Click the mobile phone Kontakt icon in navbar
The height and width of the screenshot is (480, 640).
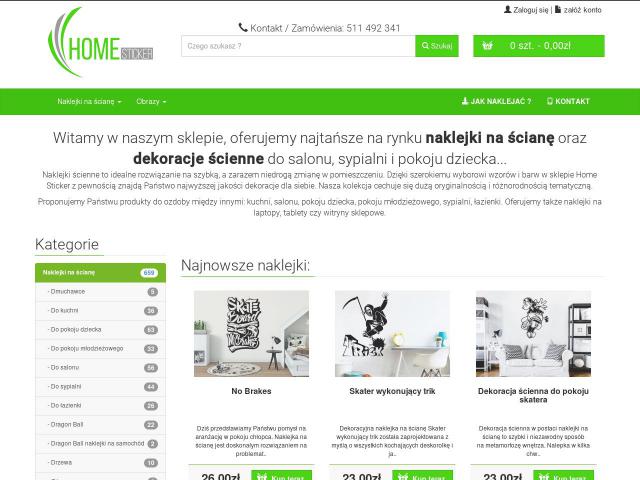coord(550,101)
